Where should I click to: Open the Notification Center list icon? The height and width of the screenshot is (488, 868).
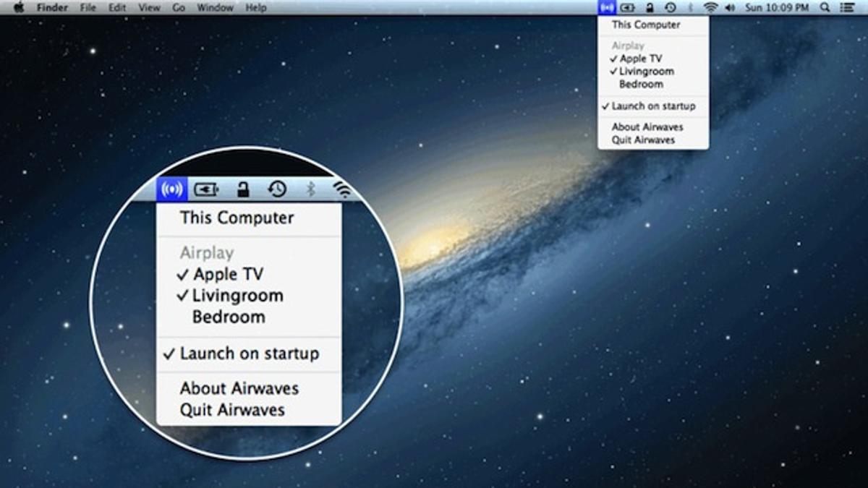[x=847, y=8]
